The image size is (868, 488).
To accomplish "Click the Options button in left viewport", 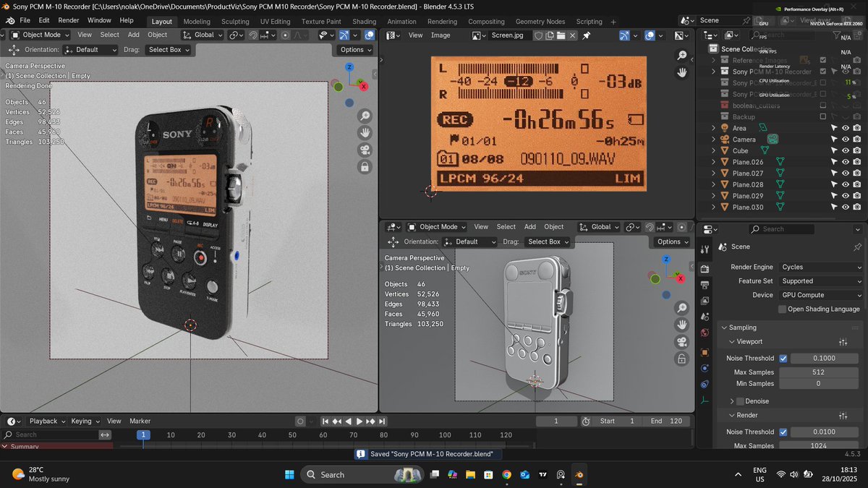I will click(x=355, y=50).
